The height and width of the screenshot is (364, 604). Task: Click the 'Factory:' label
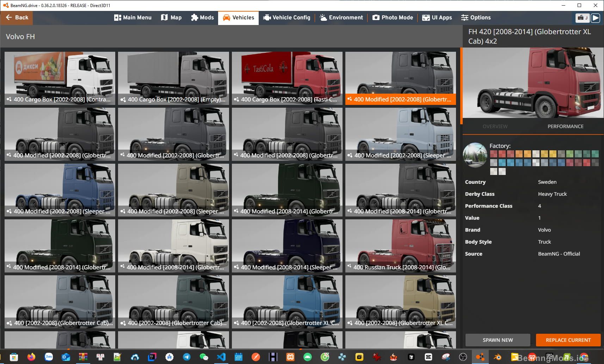[500, 146]
